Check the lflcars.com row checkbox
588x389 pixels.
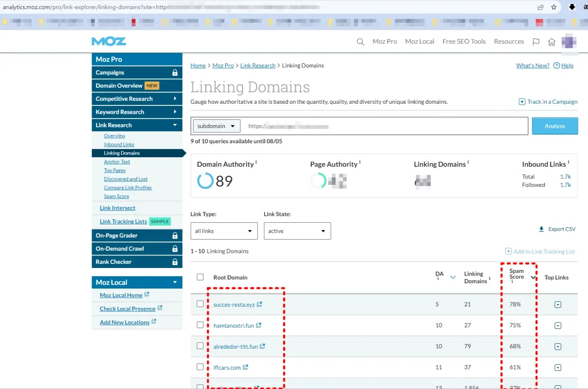200,367
